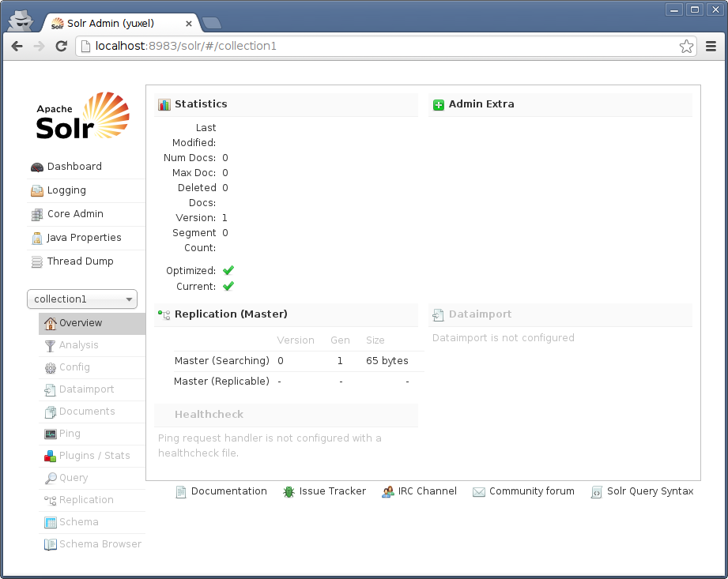
Task: Select the Overview item
Action: pos(92,323)
